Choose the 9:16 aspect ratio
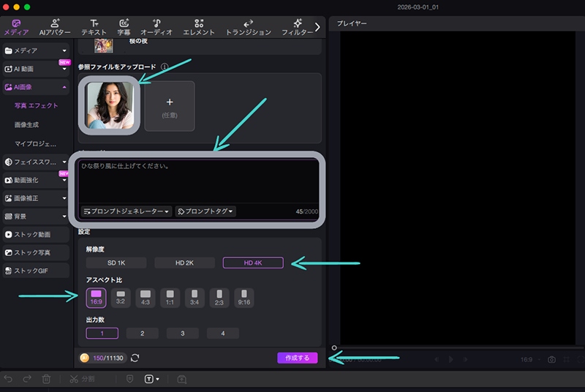The width and height of the screenshot is (585, 392). coord(243,298)
